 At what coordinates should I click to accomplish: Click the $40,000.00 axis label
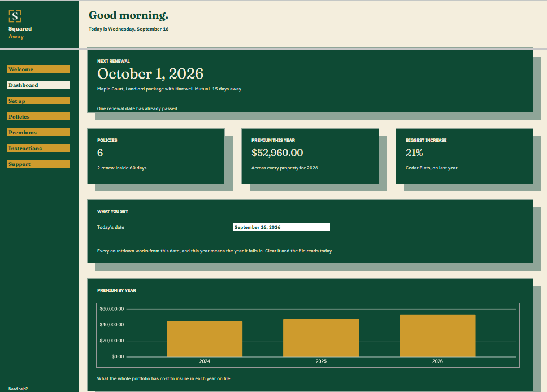[x=112, y=325]
